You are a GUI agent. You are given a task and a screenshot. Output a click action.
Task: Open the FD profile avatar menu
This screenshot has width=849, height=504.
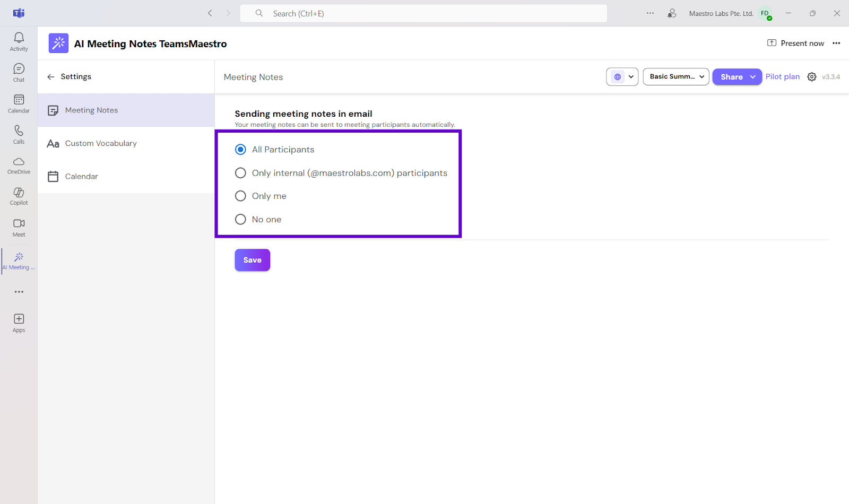(765, 14)
